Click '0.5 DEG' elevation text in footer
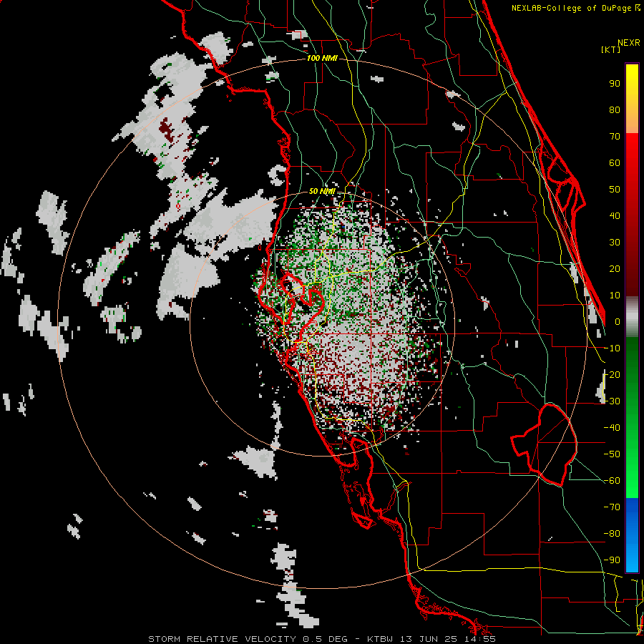 tap(326, 639)
